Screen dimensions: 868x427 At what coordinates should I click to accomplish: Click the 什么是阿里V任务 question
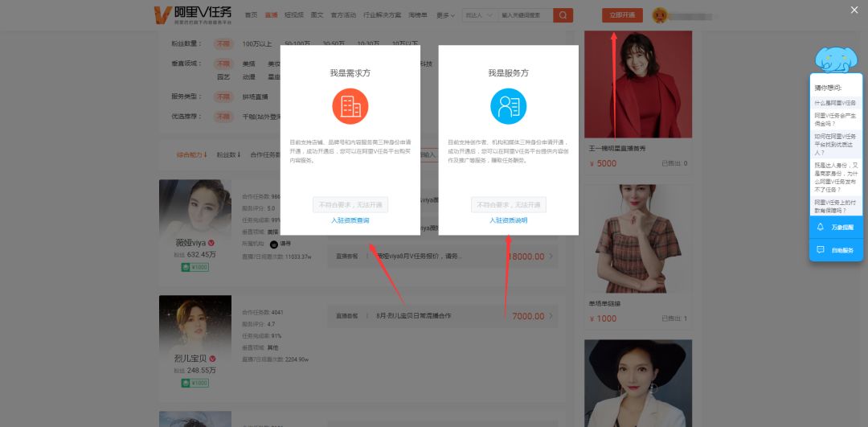[835, 103]
